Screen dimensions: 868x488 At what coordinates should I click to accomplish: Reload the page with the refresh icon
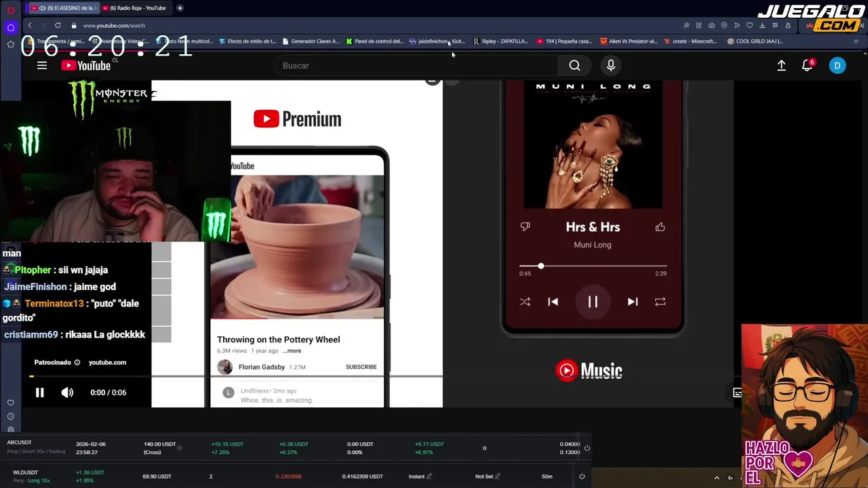[x=58, y=25]
